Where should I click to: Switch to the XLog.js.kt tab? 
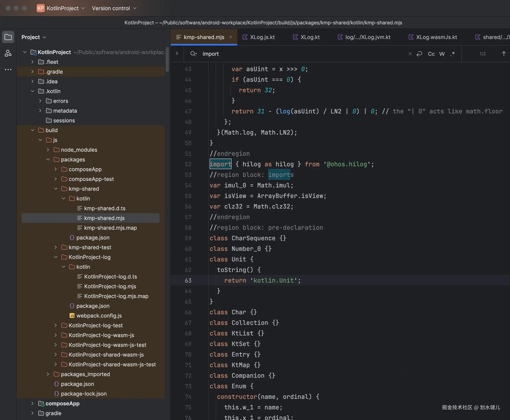coord(259,37)
